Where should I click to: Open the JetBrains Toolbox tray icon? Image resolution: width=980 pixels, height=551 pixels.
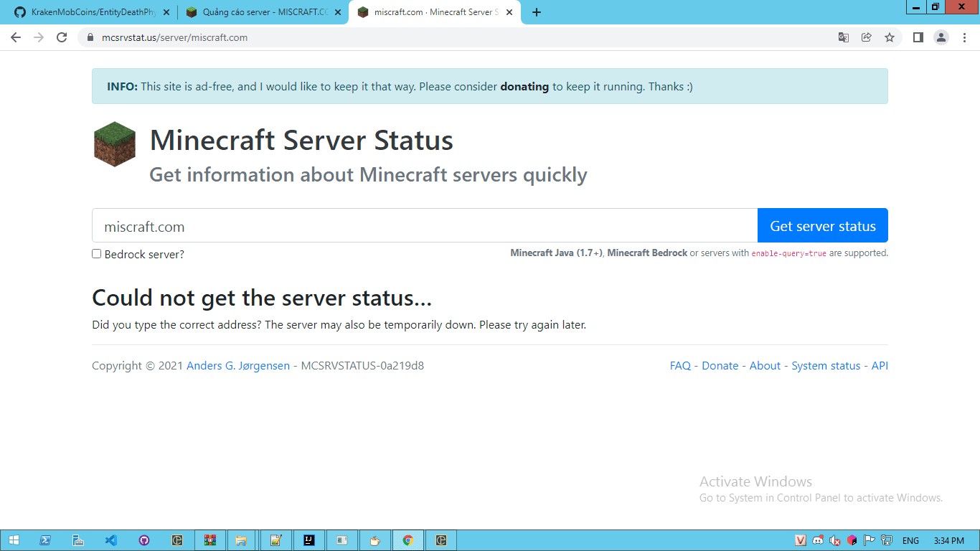(x=852, y=540)
